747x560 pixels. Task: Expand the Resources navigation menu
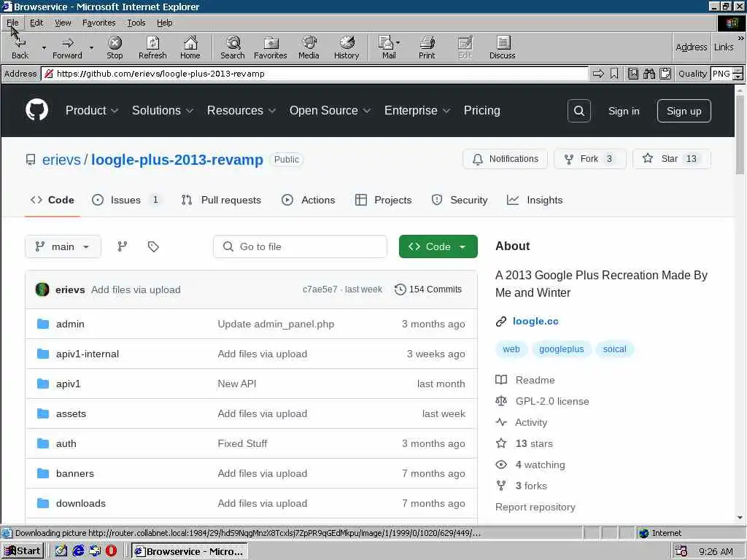coord(241,111)
